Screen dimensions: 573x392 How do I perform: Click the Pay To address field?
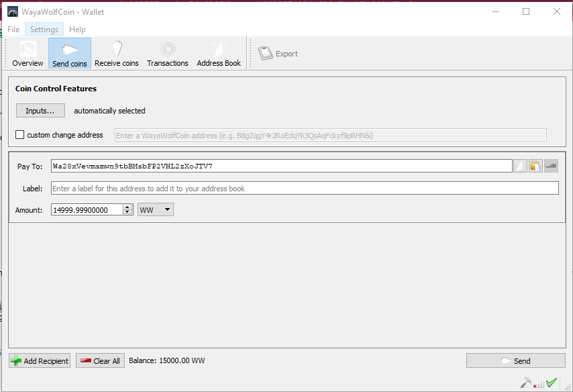click(x=281, y=166)
